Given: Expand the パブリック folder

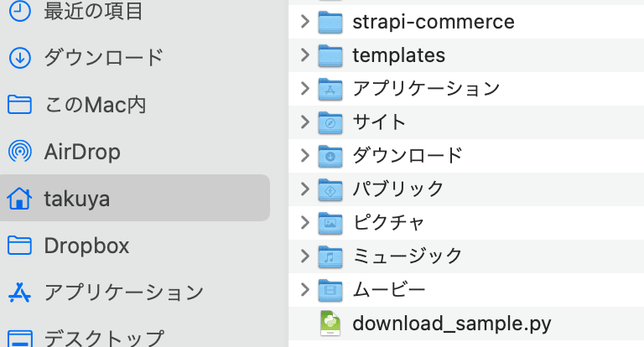Looking at the screenshot, I should click(x=304, y=189).
